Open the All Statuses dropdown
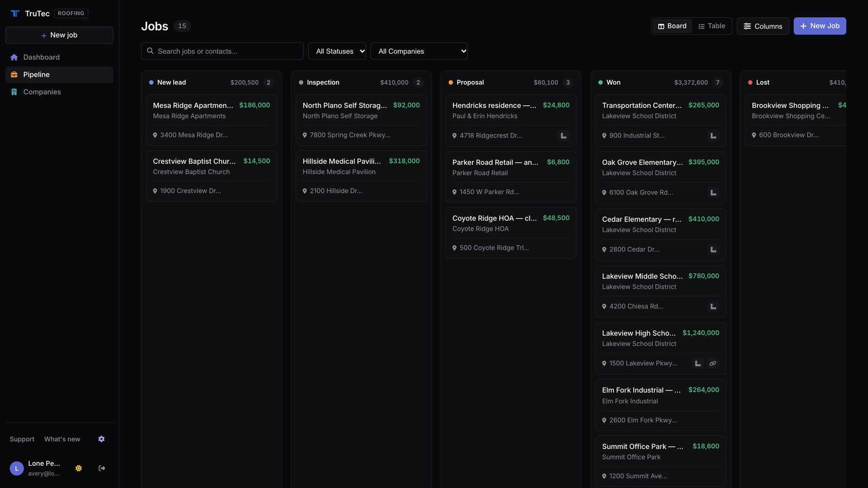The width and height of the screenshot is (868, 488). [337, 51]
